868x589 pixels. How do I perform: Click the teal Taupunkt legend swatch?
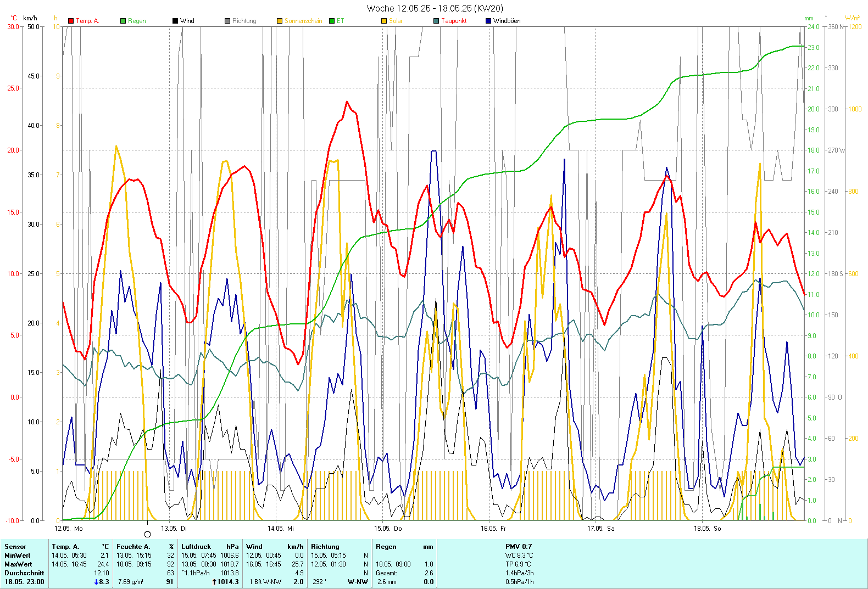coord(436,21)
